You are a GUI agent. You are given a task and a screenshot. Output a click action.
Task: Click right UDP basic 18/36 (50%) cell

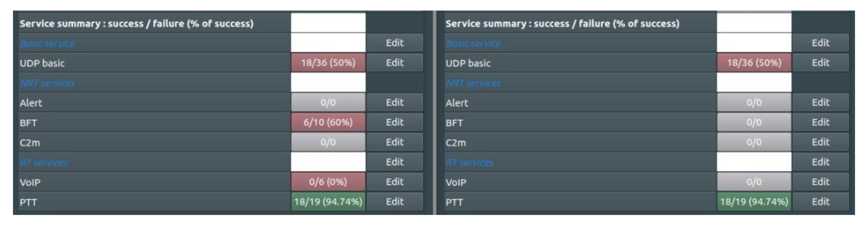click(754, 63)
